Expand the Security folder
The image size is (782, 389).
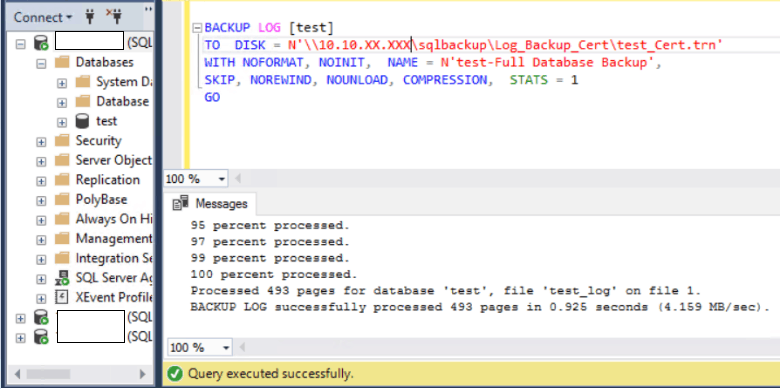[41, 142]
